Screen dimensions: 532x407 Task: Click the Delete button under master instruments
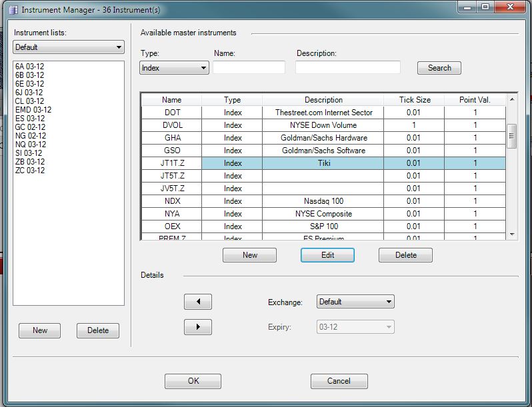pyautogui.click(x=405, y=255)
